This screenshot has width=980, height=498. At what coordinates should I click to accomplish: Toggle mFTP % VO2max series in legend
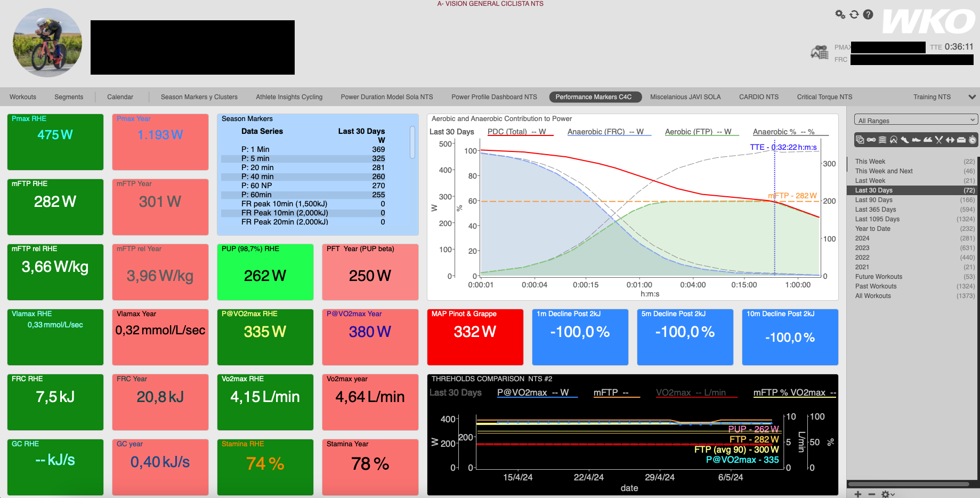coord(795,393)
